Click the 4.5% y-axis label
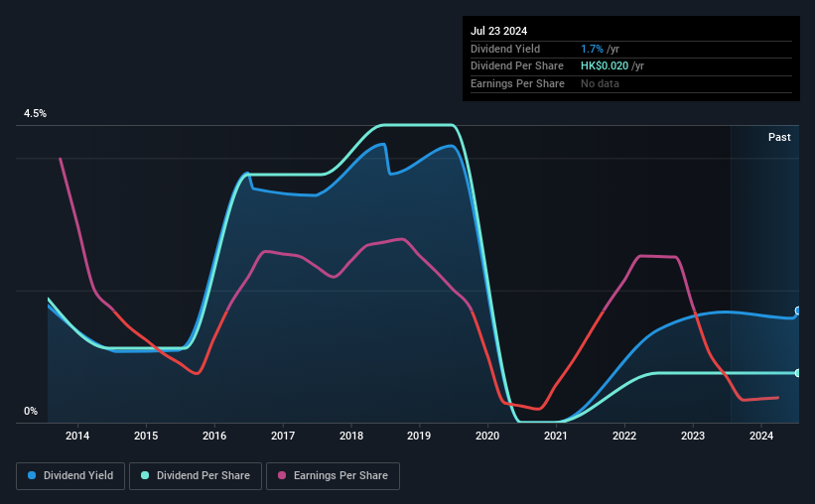Image resolution: width=815 pixels, height=504 pixels. [x=35, y=113]
